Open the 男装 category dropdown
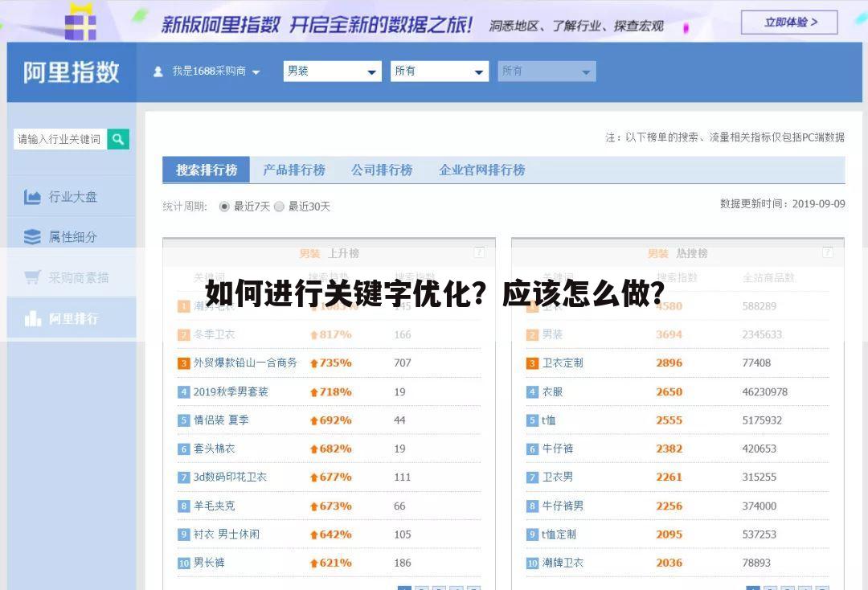This screenshot has width=868, height=590. coord(332,72)
